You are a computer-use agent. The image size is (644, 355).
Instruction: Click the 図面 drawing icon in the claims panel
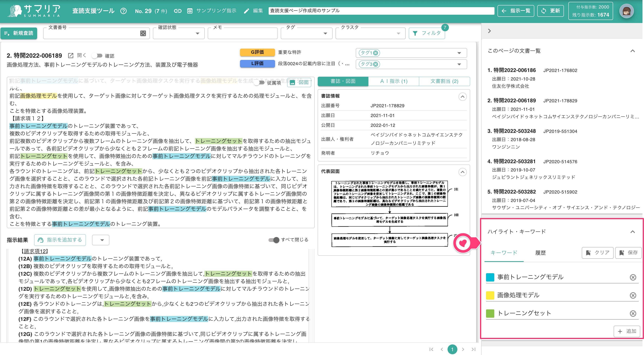coord(293,83)
